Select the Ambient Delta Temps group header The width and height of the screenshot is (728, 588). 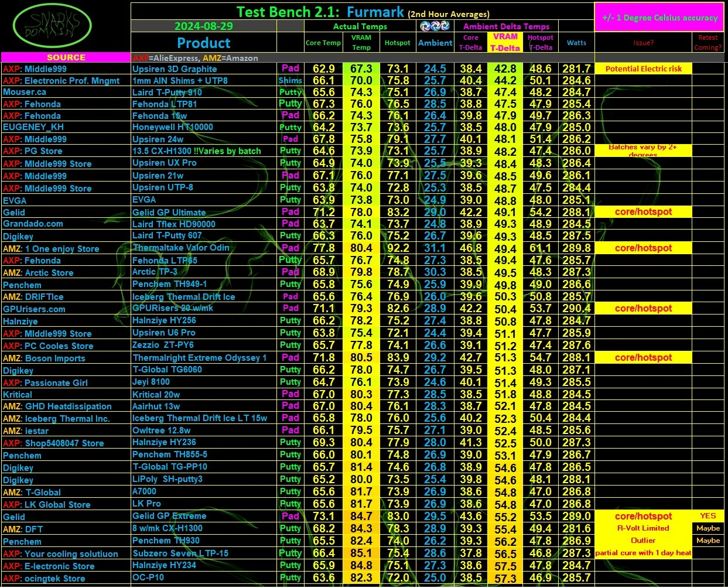[x=506, y=26]
